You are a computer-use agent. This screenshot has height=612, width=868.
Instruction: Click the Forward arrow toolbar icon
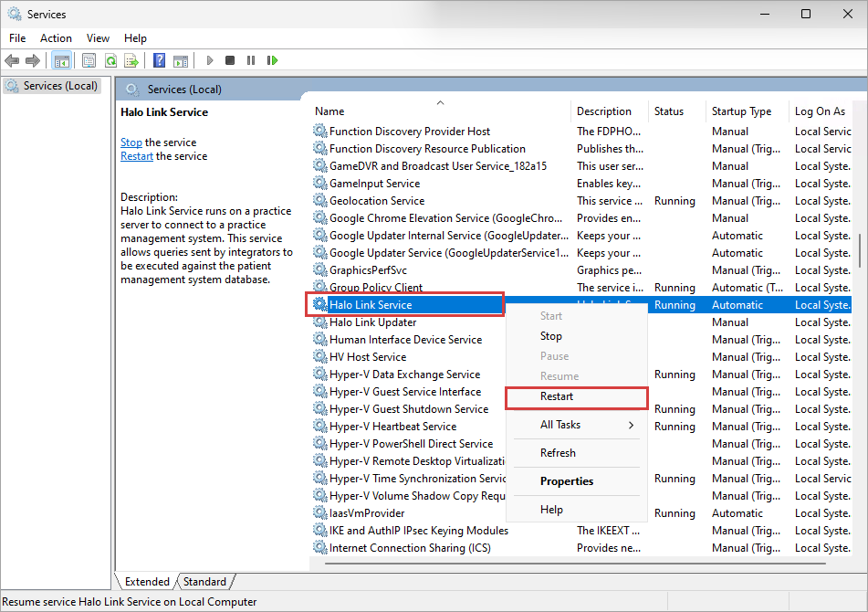click(x=33, y=60)
